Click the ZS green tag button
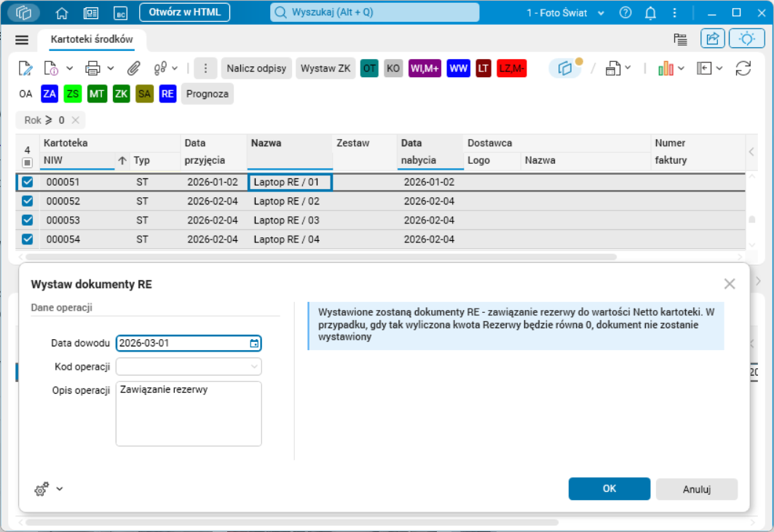The width and height of the screenshot is (774, 532). [73, 94]
